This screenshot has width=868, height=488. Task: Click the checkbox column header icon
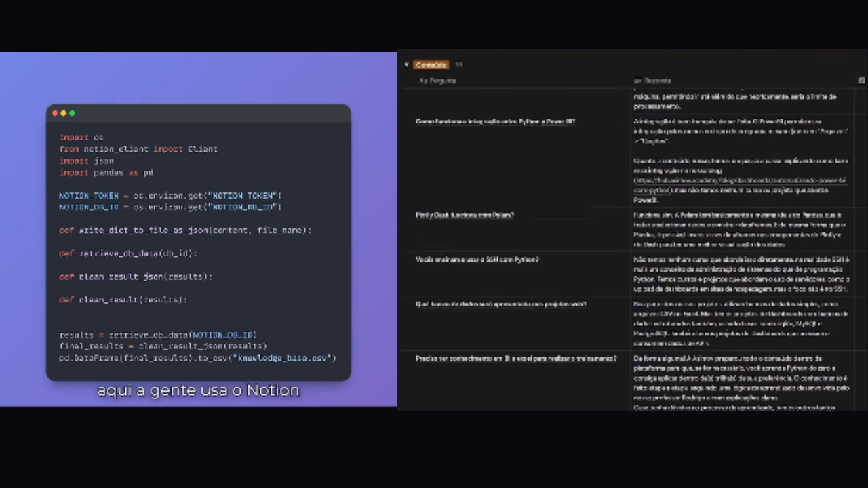(x=862, y=81)
